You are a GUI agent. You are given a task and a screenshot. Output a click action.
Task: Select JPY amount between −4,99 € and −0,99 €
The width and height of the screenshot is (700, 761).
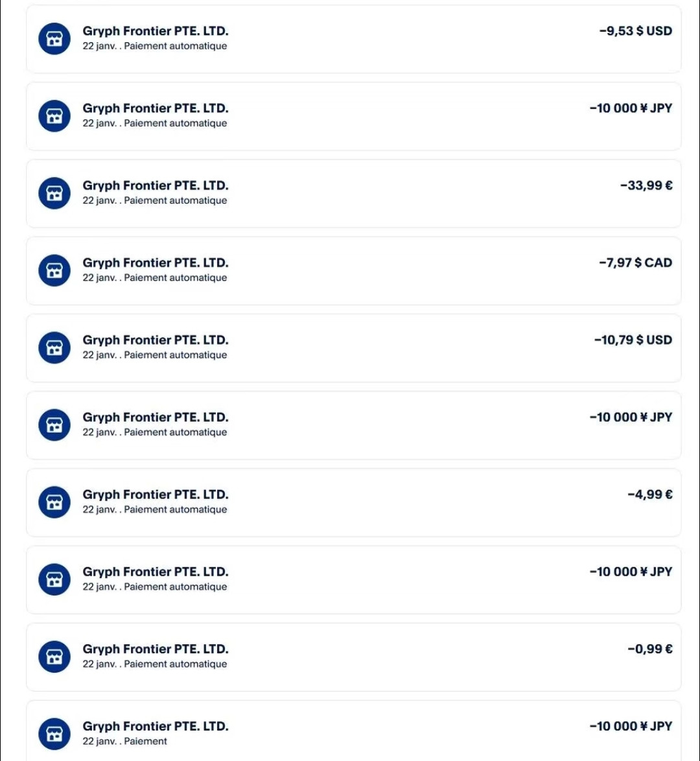[631, 572]
